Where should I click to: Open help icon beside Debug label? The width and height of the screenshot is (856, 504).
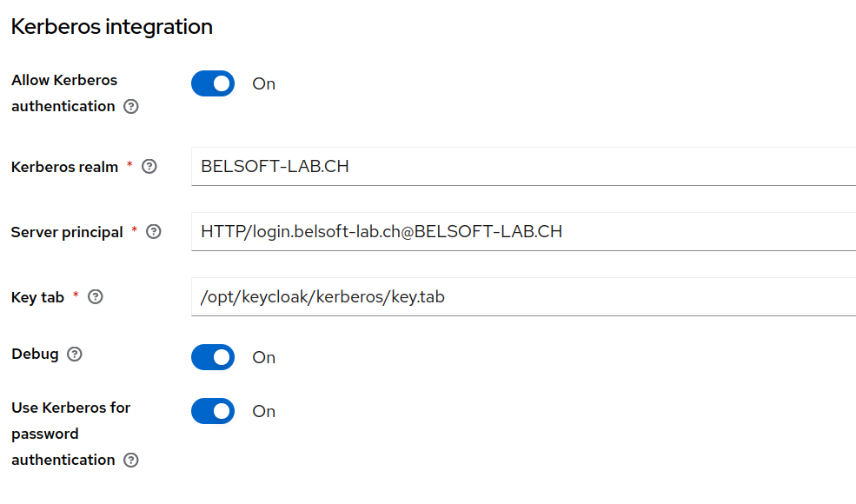pyautogui.click(x=75, y=355)
